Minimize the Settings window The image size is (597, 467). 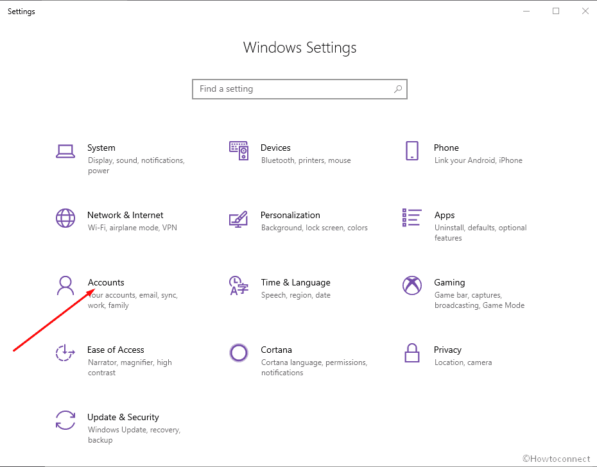click(x=526, y=11)
